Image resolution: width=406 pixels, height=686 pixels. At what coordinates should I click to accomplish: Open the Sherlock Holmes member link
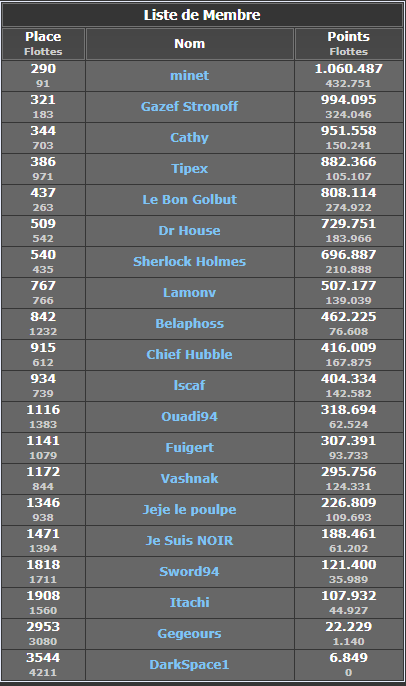click(189, 262)
